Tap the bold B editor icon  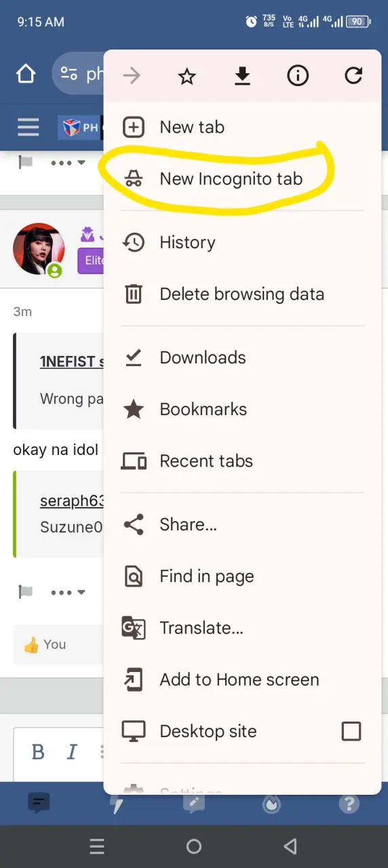(x=39, y=752)
